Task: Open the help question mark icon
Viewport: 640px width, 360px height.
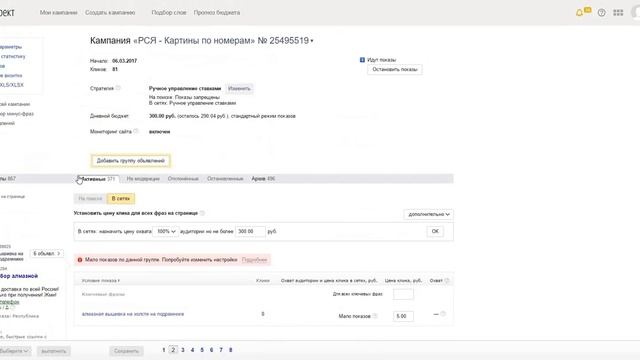Action: tap(602, 13)
